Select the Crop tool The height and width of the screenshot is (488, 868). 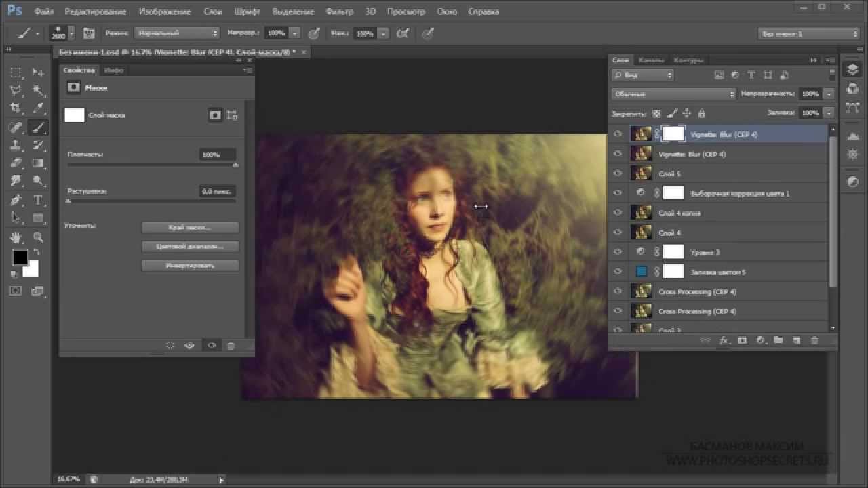pos(16,108)
